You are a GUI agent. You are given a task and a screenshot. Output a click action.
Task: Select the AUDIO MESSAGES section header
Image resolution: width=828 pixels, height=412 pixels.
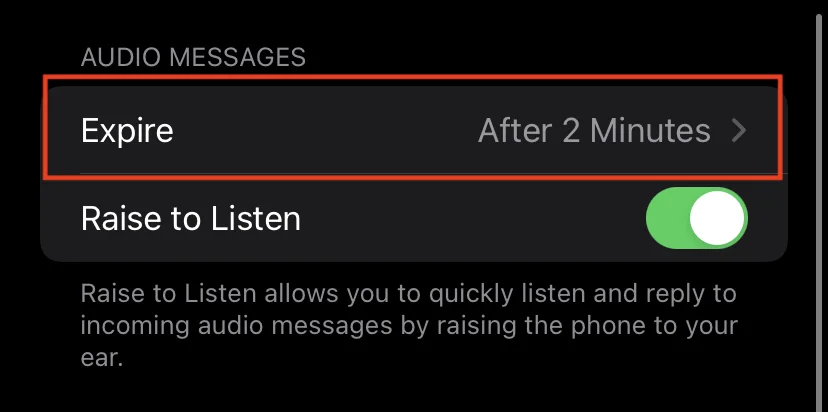(193, 57)
